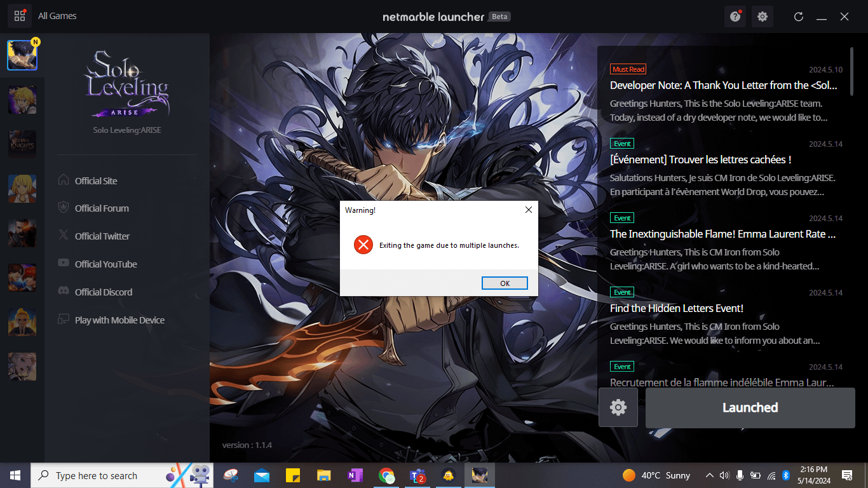This screenshot has height=488, width=868.
Task: Open Microsoft Teams from taskbar
Action: tap(417, 475)
